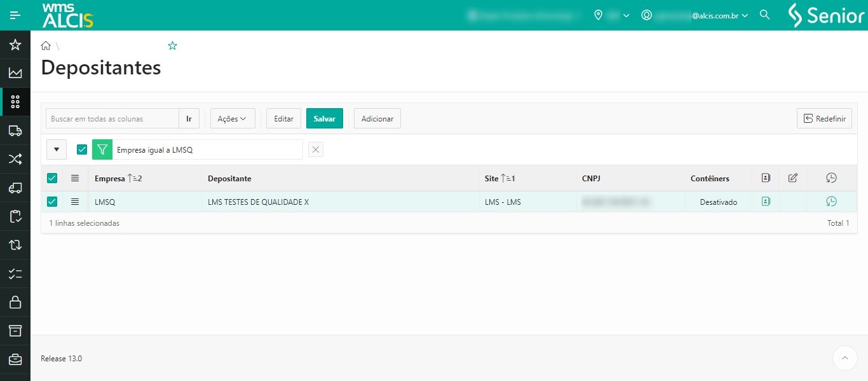The height and width of the screenshot is (381, 868).
Task: Open the forklift sidebar icon
Action: tap(15, 188)
